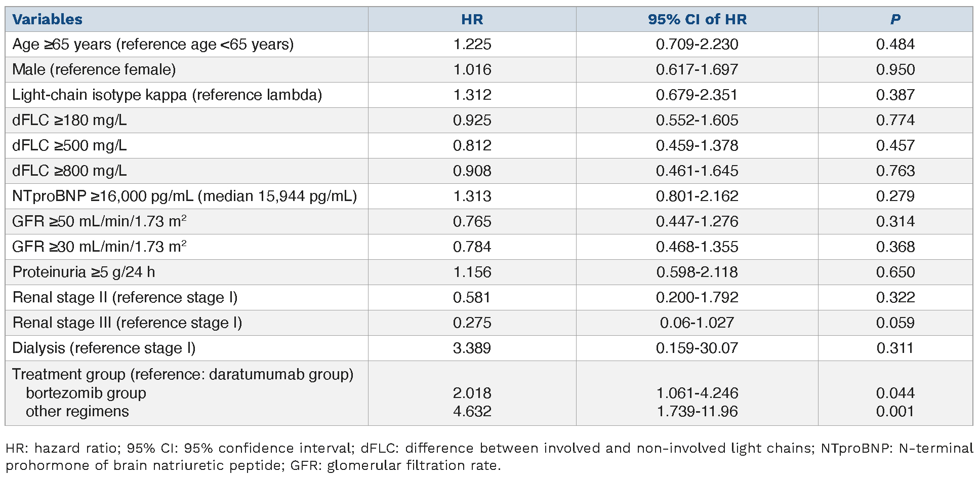Click Renal stage III P value 0.059
Screen dimensions: 980x477
click(x=895, y=323)
